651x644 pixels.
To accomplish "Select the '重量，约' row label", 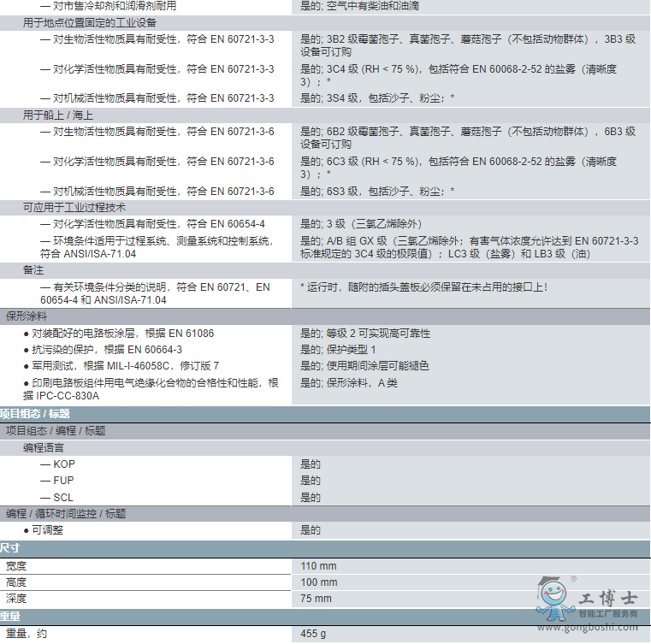I will click(27, 634).
